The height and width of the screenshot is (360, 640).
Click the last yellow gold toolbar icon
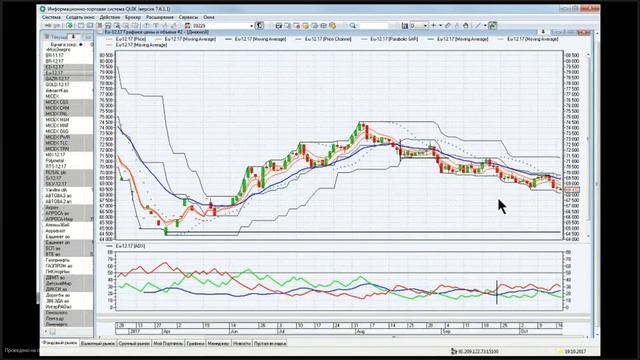point(332,25)
